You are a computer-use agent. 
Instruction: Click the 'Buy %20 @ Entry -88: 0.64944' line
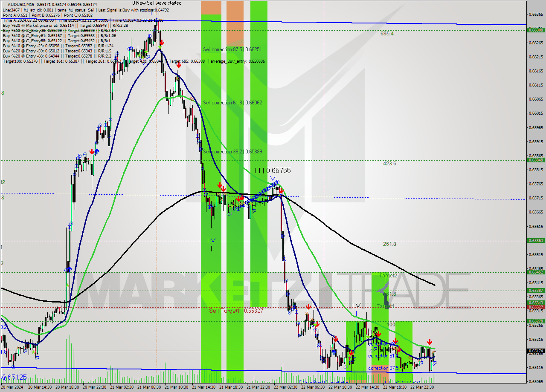[57, 56]
